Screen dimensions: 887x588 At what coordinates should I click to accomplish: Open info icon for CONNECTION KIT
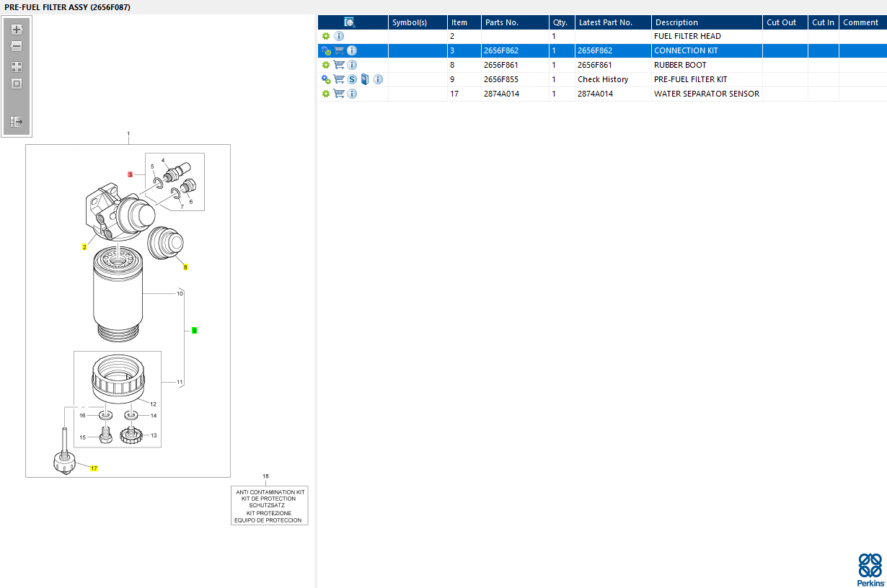(352, 50)
